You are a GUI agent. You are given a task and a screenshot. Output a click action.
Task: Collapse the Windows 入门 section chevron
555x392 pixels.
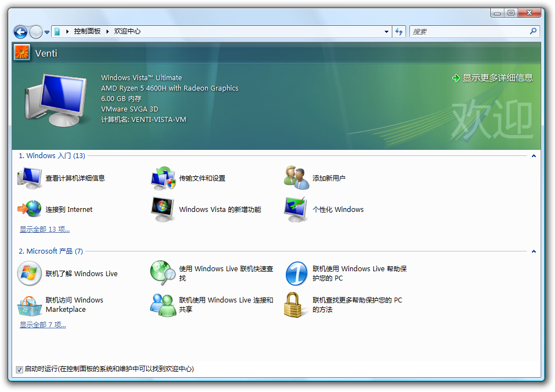pos(534,156)
